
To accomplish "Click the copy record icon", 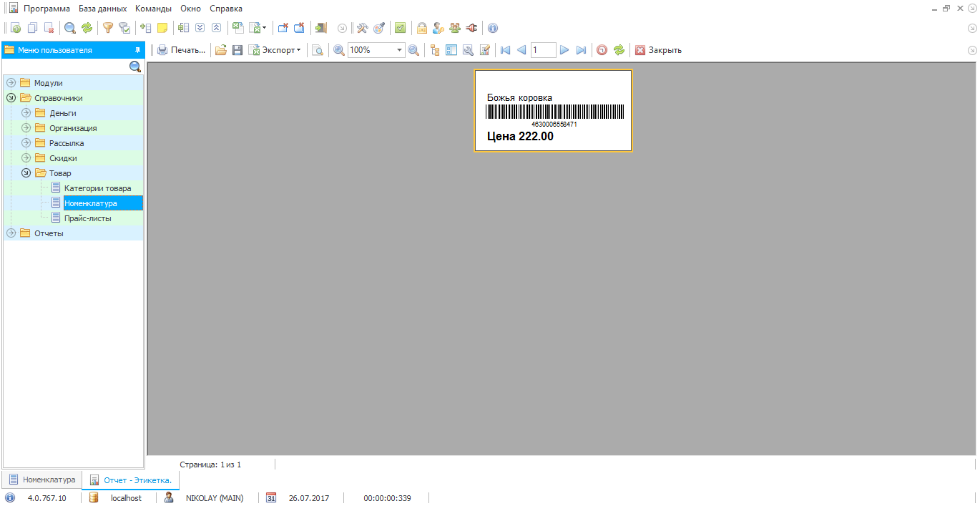I will coord(32,29).
